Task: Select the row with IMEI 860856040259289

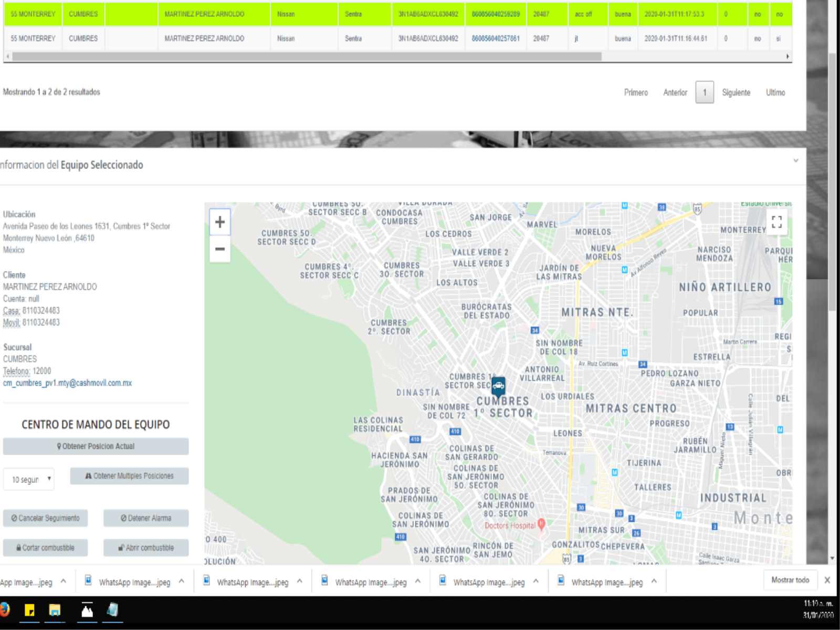Action: (x=398, y=14)
